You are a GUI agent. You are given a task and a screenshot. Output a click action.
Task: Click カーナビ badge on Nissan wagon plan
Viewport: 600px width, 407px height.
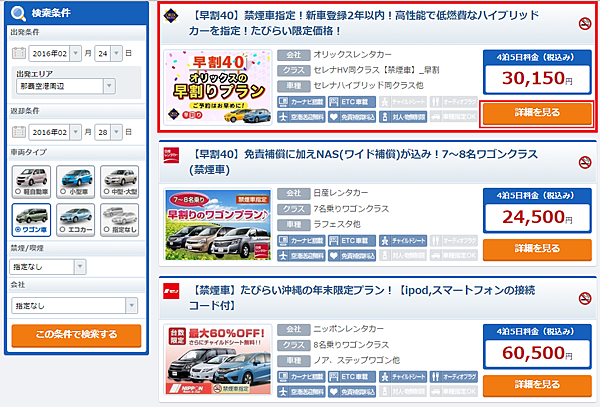[x=301, y=241]
